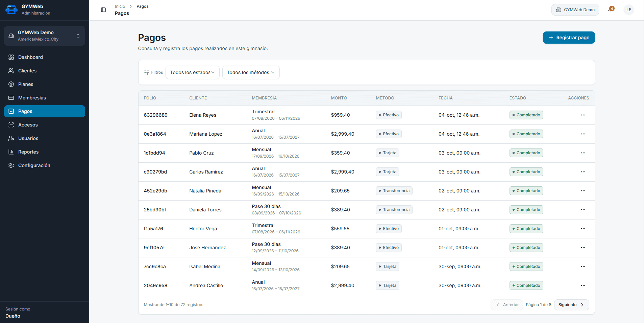Open Clientes section
The width and height of the screenshot is (644, 323).
point(45,71)
